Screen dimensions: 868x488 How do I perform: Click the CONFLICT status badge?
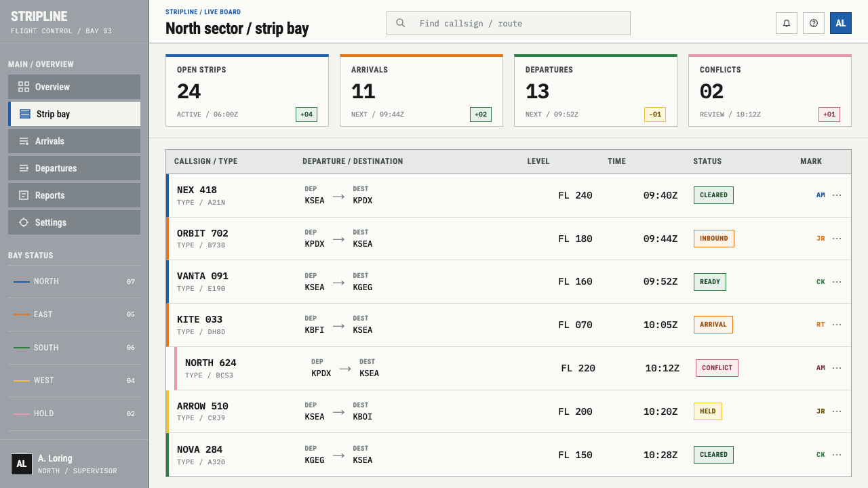pos(717,368)
